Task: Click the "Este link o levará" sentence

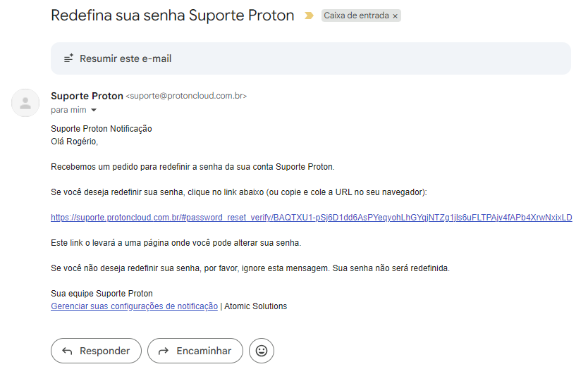Action: 176,243
